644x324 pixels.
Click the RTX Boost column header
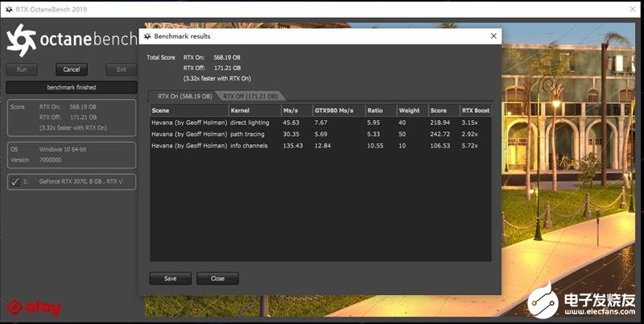(476, 110)
